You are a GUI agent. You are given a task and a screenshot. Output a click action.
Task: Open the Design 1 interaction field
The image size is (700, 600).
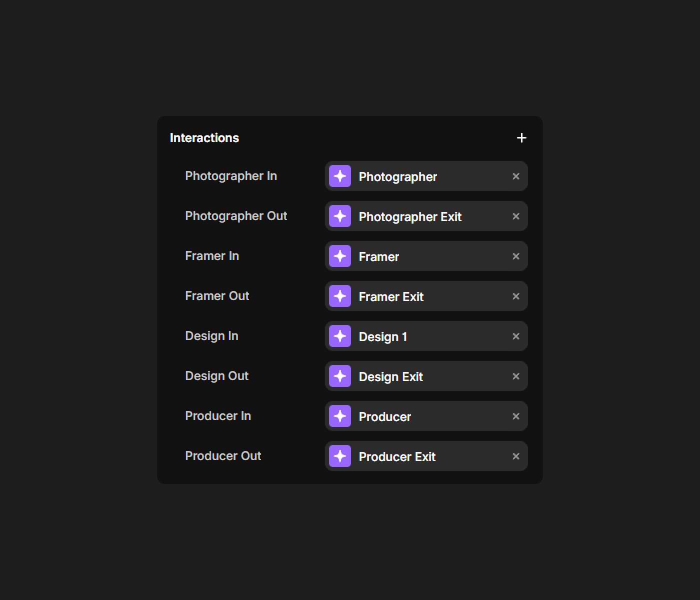pyautogui.click(x=425, y=336)
